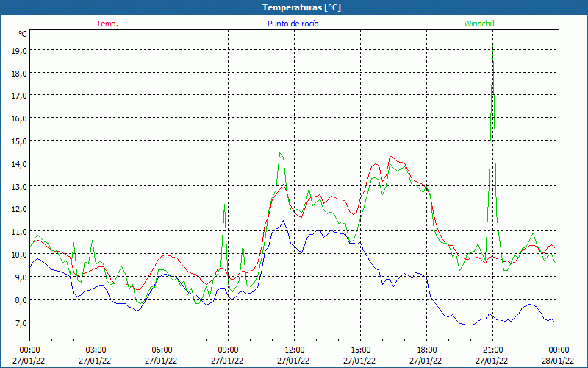588x368 pixels.
Task: Click the 14,0 y-axis value
Action: click(x=19, y=163)
